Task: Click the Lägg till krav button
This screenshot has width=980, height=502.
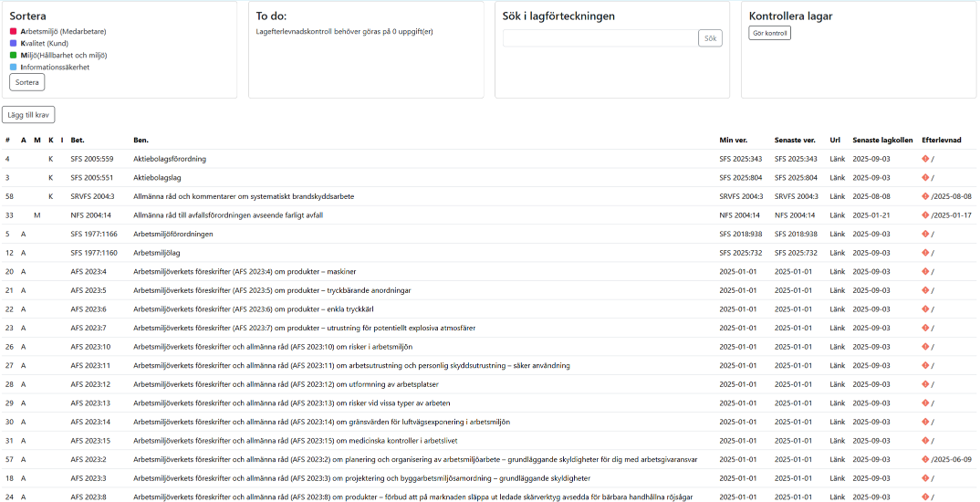Action: point(27,115)
